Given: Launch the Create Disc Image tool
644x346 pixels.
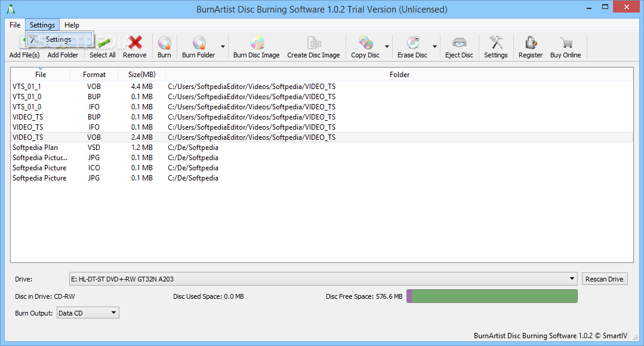Looking at the screenshot, I should 313,47.
